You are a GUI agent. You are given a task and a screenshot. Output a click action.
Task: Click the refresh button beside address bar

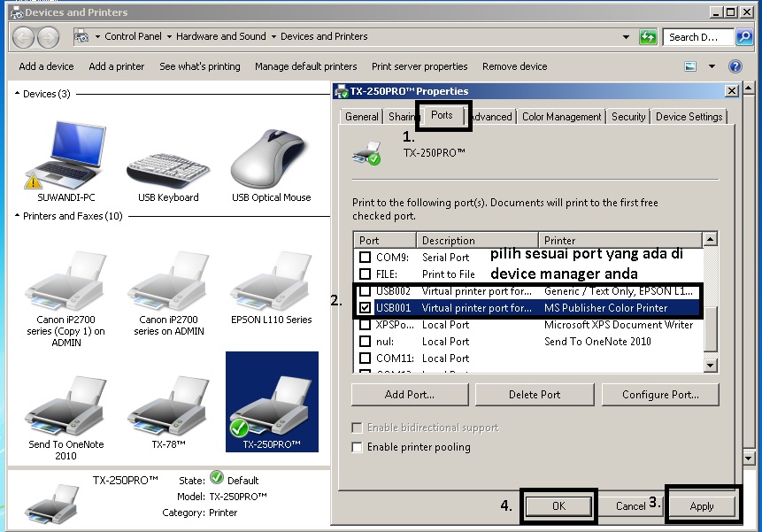click(649, 37)
